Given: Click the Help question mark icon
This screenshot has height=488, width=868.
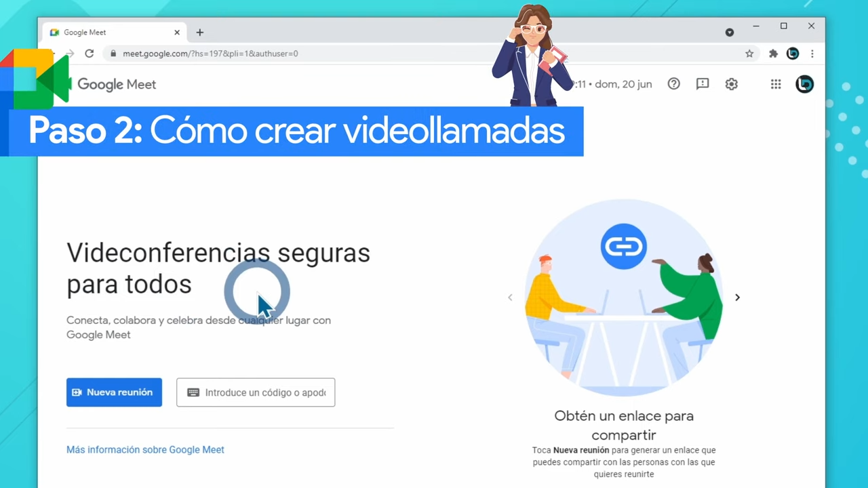Looking at the screenshot, I should click(x=673, y=83).
